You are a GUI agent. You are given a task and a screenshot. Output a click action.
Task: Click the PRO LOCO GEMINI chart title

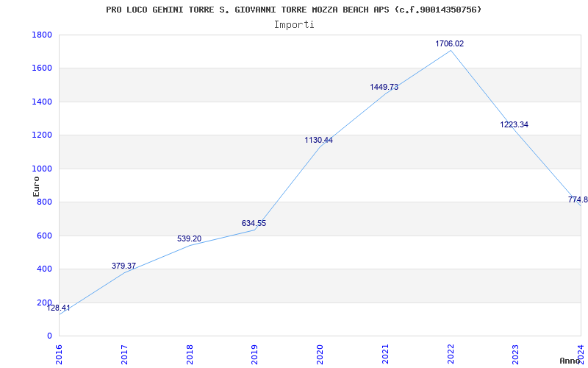coord(293,10)
